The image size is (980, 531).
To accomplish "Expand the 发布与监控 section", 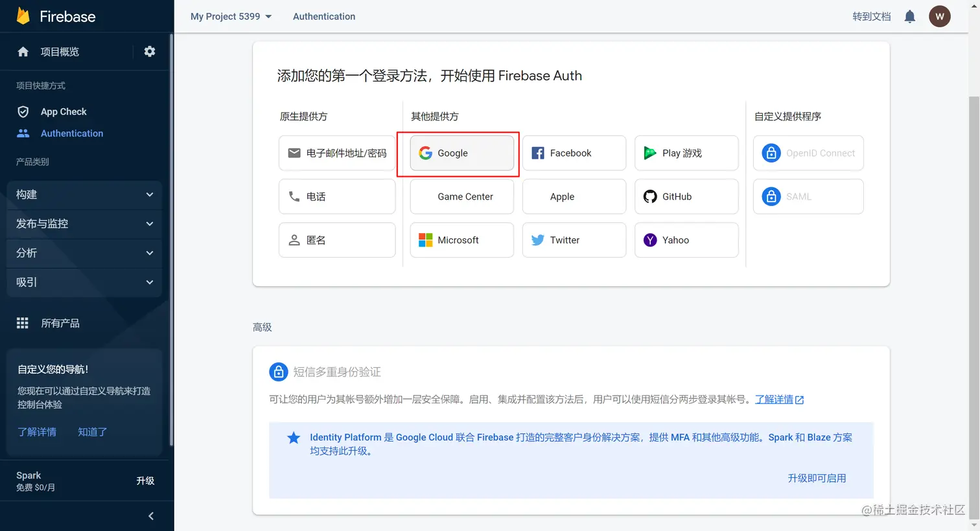I will click(84, 223).
